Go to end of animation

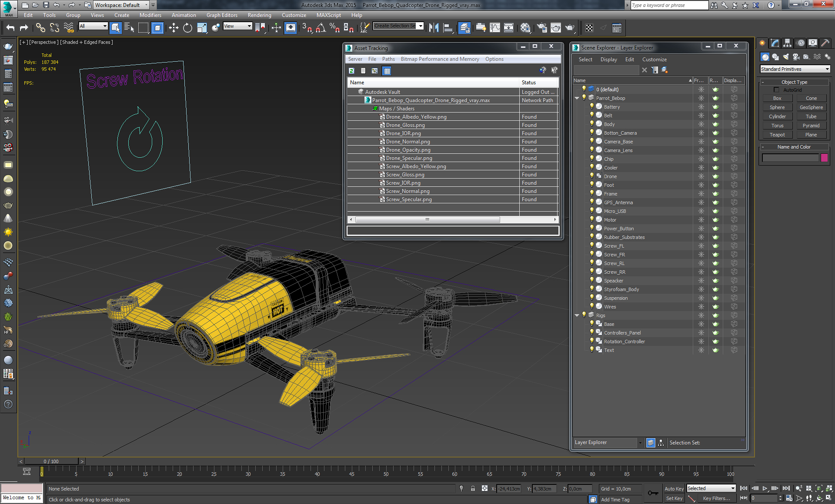pos(786,488)
